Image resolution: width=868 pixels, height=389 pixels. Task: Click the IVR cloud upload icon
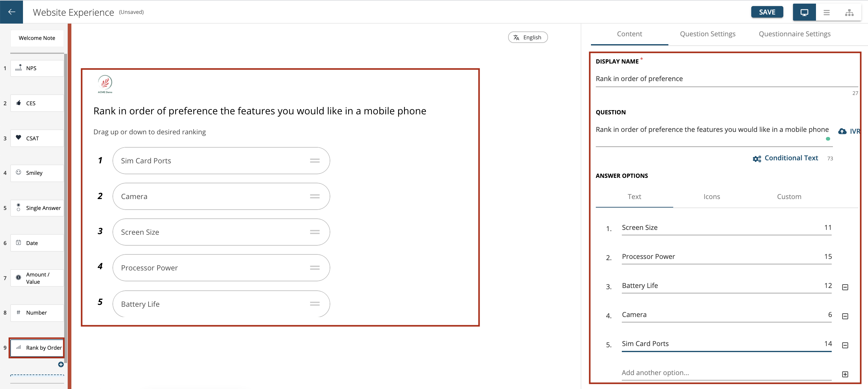click(842, 131)
